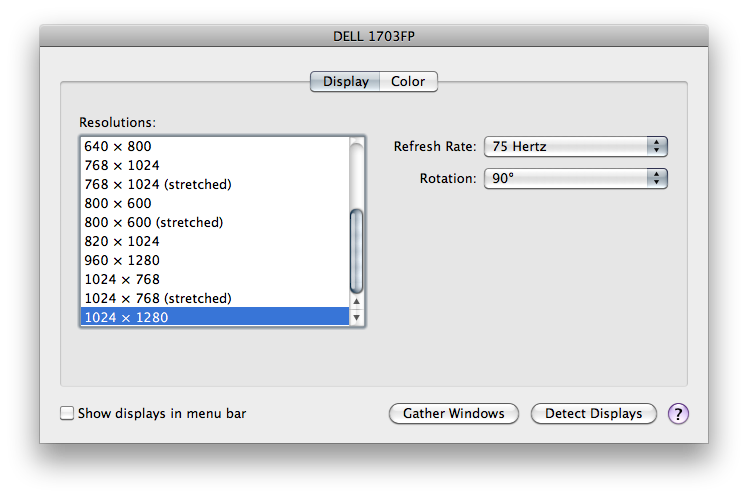Image resolution: width=748 pixels, height=498 pixels.
Task: Select the 960 × 1280 resolution
Action: (x=215, y=261)
